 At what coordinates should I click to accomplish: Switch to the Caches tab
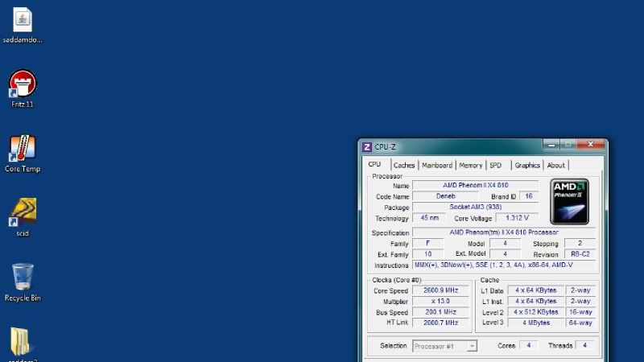404,165
